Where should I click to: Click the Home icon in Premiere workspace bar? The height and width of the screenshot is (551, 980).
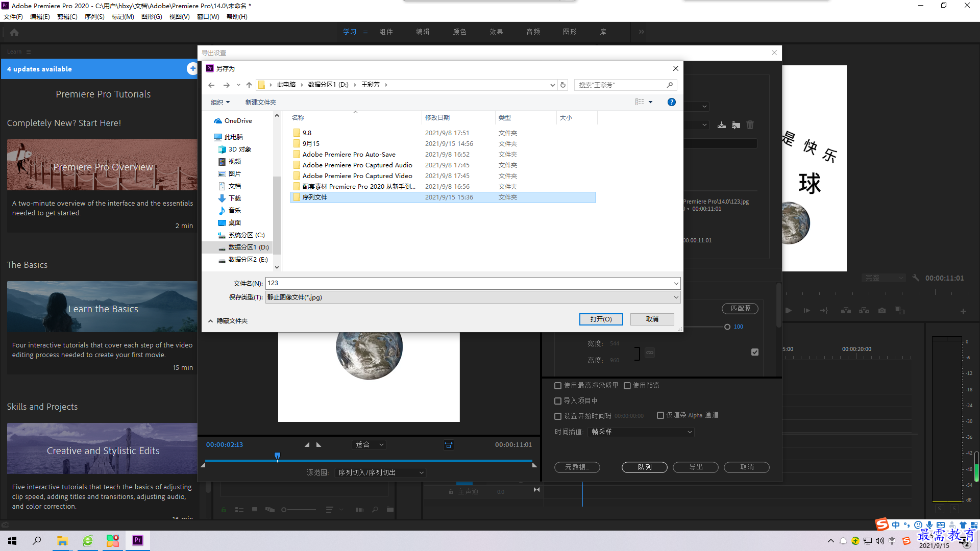tap(14, 32)
